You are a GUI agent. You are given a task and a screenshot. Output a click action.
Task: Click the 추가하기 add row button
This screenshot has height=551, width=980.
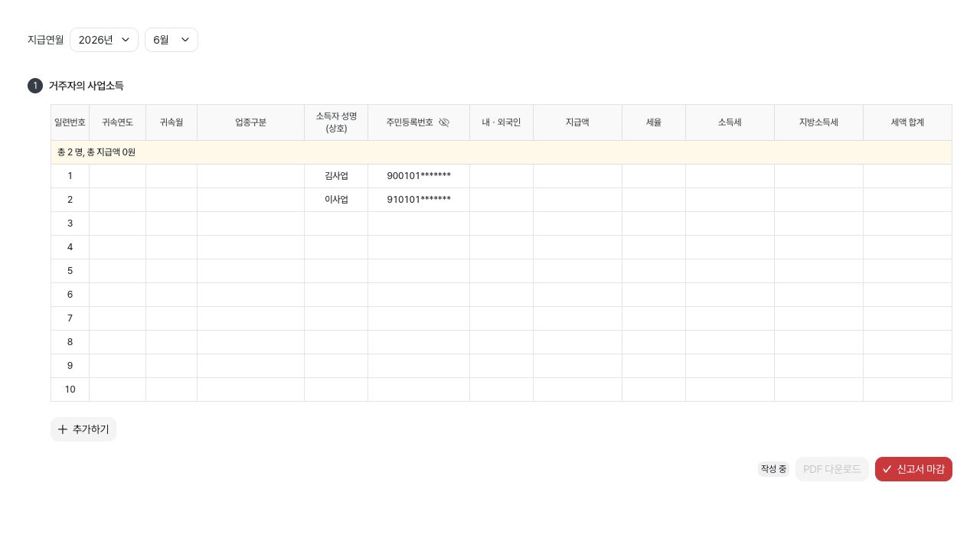coord(83,429)
